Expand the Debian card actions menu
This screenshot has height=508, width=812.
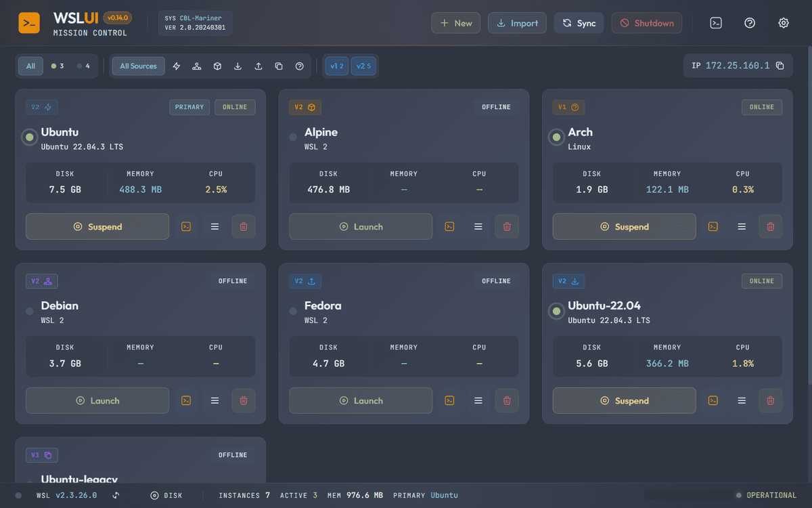tap(215, 401)
